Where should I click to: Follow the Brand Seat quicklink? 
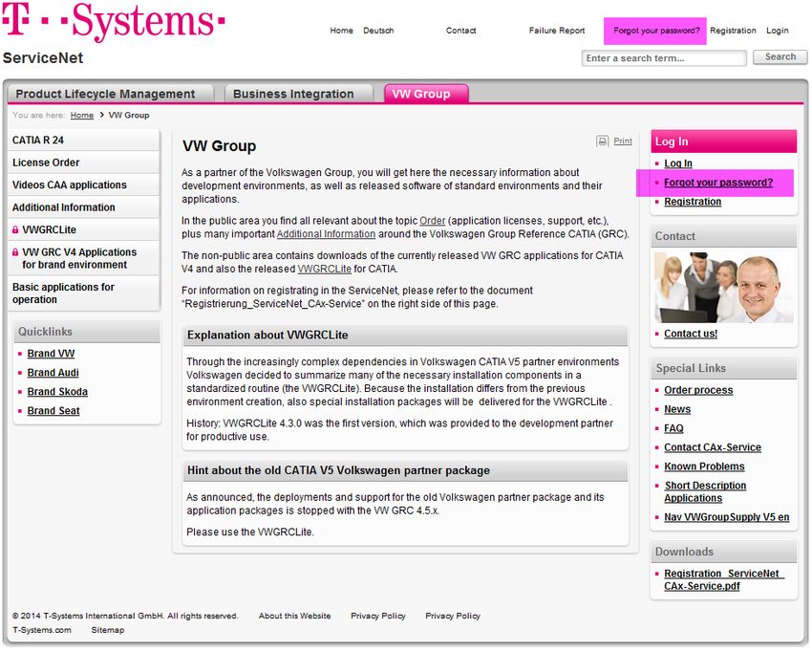point(53,411)
